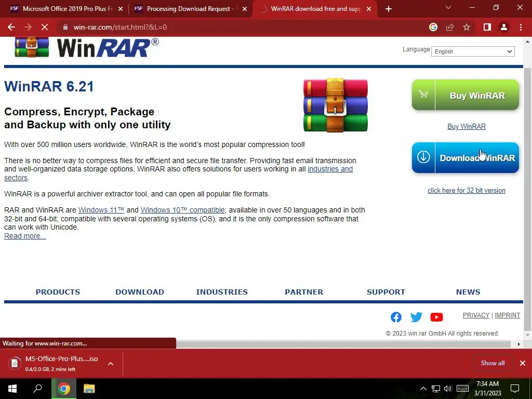Open the PARTNER menu

(x=304, y=292)
